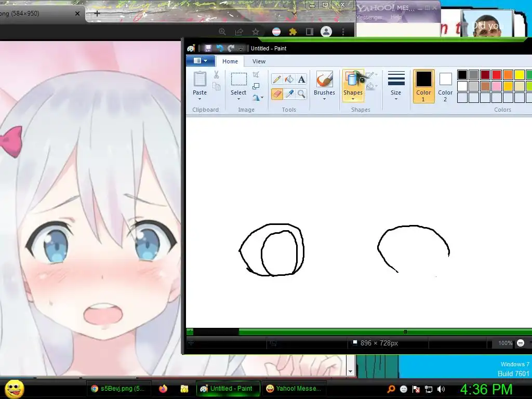
Task: Click the Paint palette icon in title bar
Action: tap(191, 48)
